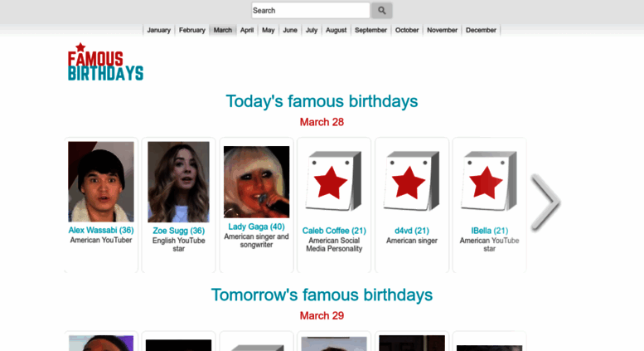This screenshot has width=644, height=351.
Task: Click 'American Social Media Personality' description
Action: (334, 245)
